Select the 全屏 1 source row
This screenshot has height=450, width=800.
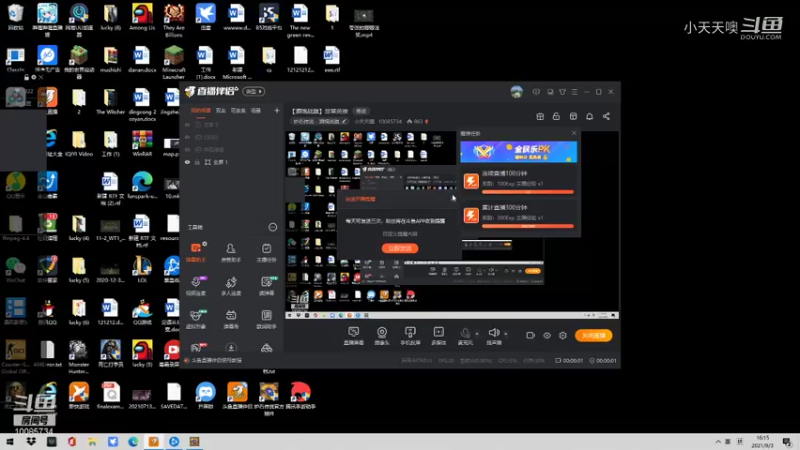[232, 162]
